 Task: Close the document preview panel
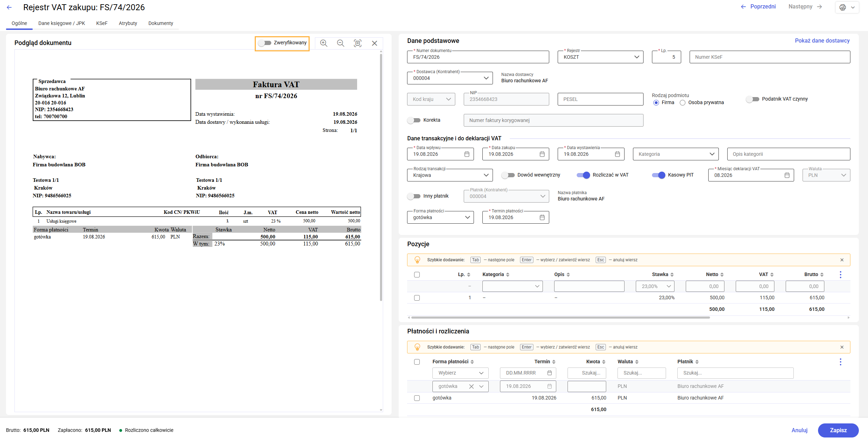(x=374, y=43)
